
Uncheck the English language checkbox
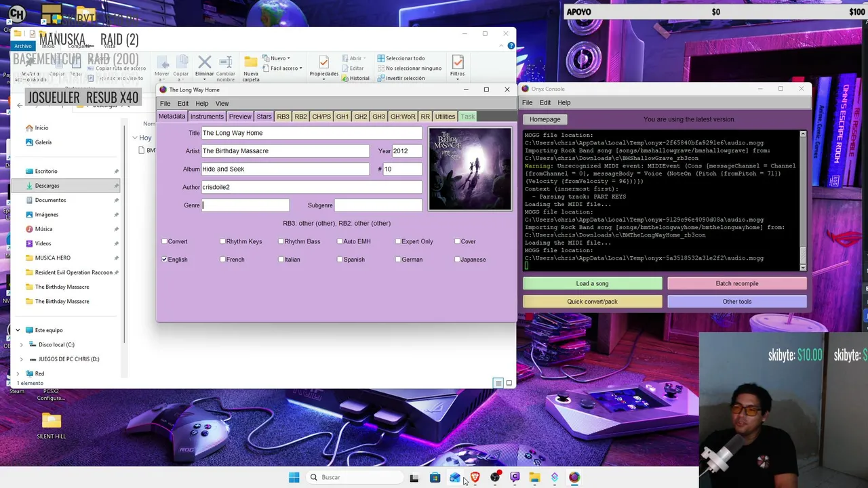164,260
